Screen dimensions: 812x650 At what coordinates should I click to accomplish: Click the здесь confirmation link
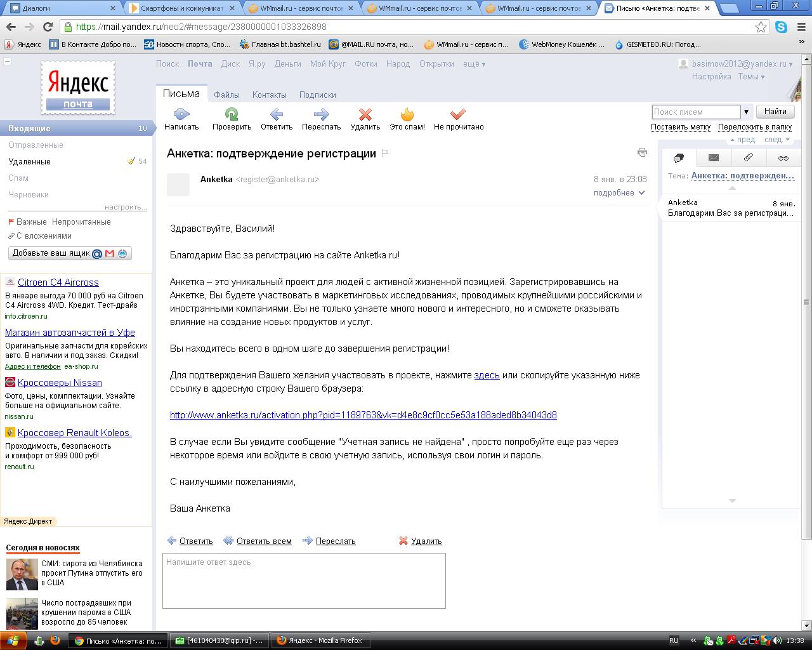tap(487, 375)
